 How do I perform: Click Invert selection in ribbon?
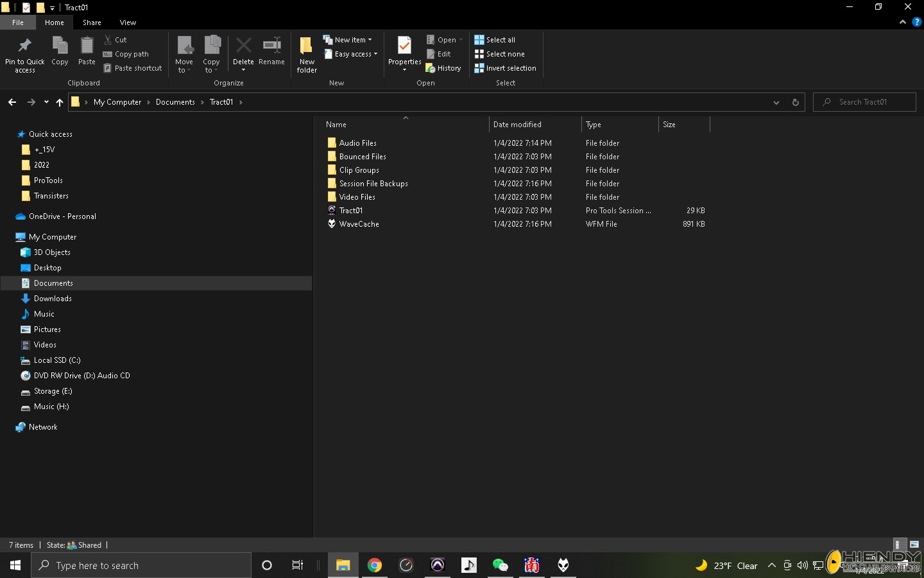click(505, 68)
